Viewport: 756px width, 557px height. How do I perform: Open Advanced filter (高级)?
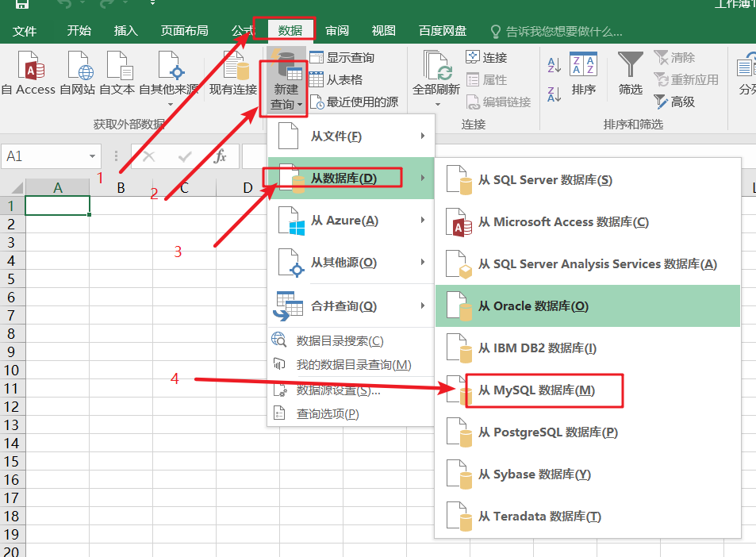tap(674, 102)
